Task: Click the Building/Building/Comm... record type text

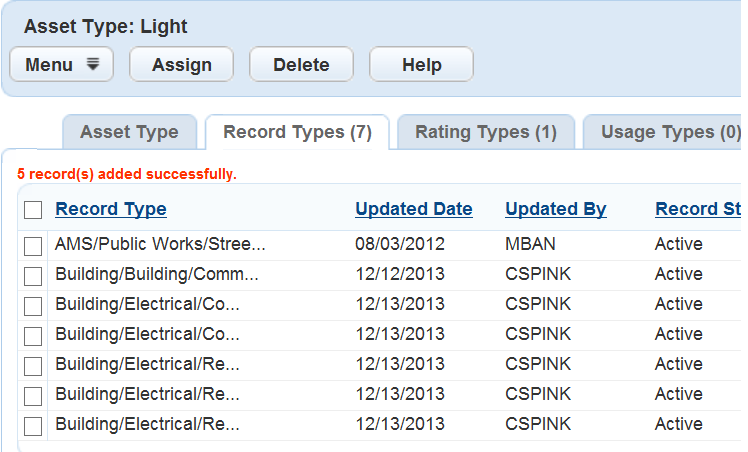Action: click(x=157, y=274)
